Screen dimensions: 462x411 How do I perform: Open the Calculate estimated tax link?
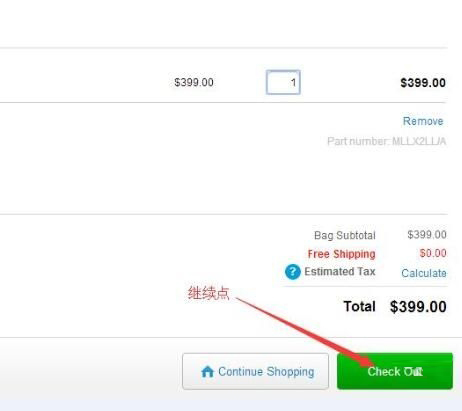pos(424,273)
